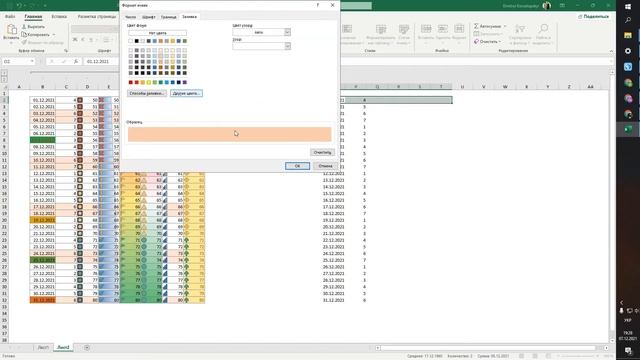The image size is (640, 360).
Task: Expand the Автосумма dropdown arrow
Action: point(505,26)
